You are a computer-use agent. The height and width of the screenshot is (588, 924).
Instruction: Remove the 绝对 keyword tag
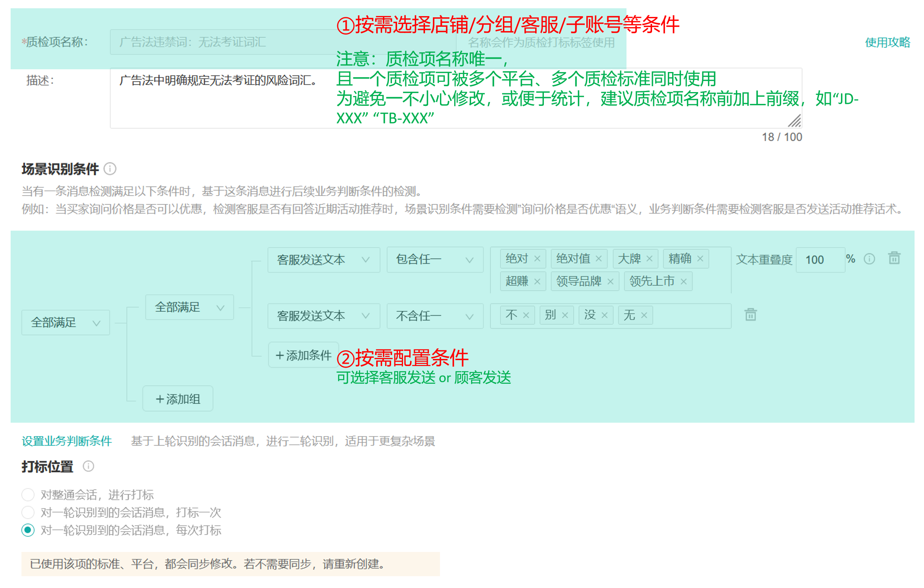pyautogui.click(x=537, y=259)
